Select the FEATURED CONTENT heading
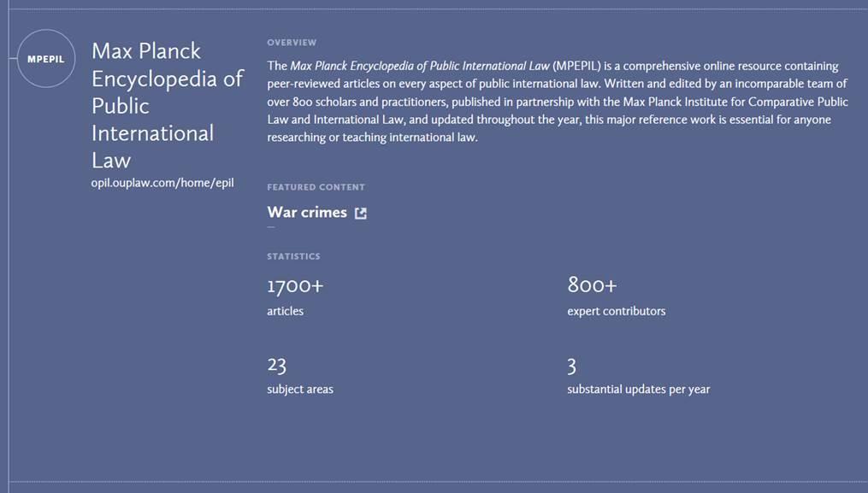 click(316, 187)
